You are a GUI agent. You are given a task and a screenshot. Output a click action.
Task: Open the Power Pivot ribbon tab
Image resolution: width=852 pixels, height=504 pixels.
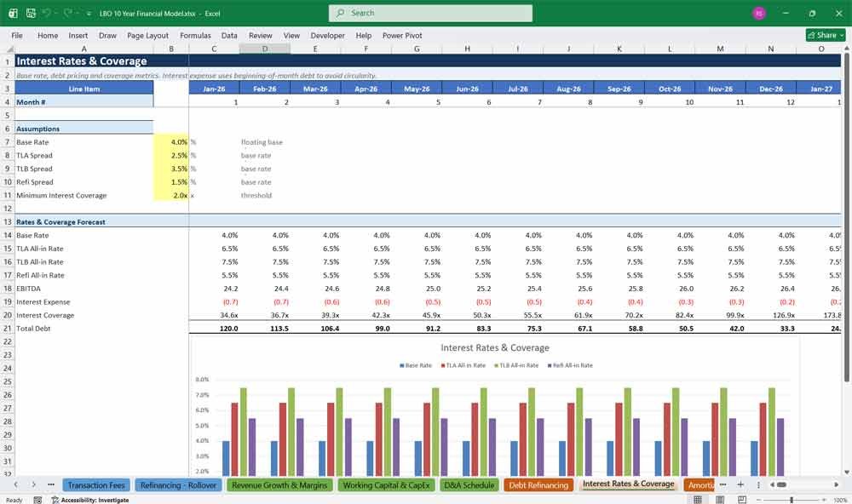coord(402,35)
